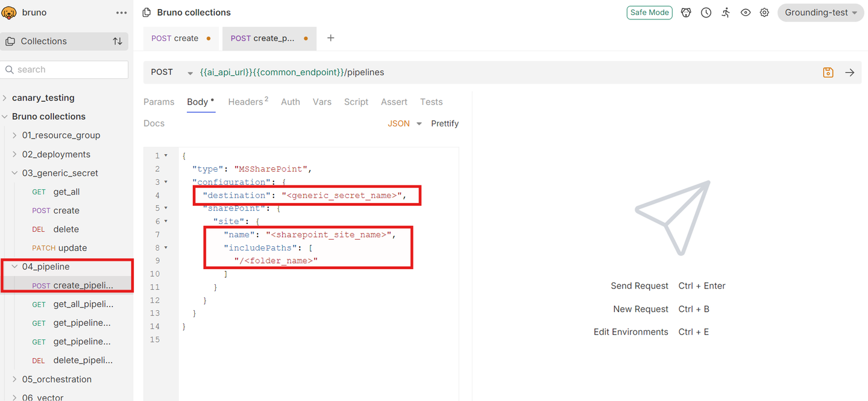Send request with the arrow icon
This screenshot has height=401, width=868.
[x=850, y=72]
